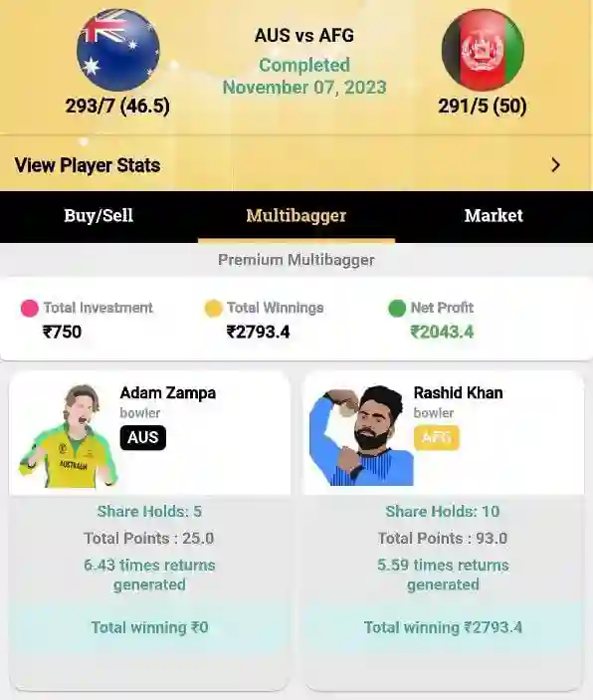The image size is (593, 700).
Task: Click the yellow Total Winnings dot
Action: click(213, 308)
